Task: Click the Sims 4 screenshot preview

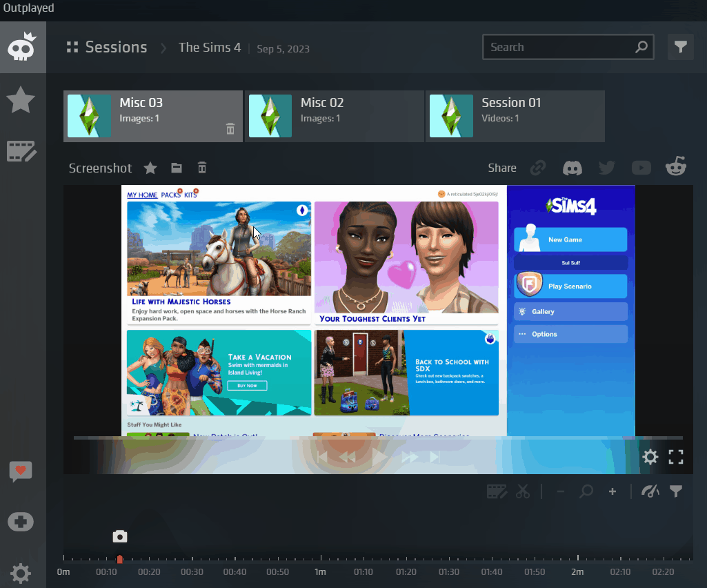Action: click(378, 311)
